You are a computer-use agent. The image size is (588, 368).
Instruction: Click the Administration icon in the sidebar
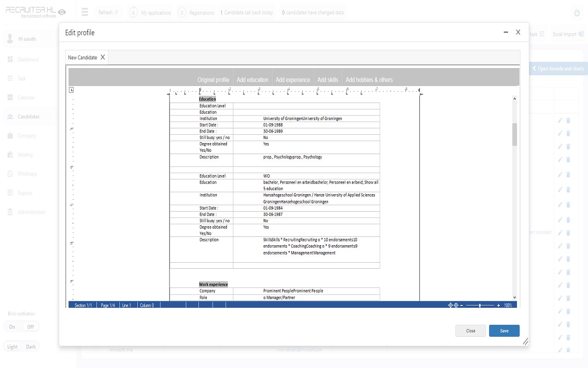click(x=10, y=212)
